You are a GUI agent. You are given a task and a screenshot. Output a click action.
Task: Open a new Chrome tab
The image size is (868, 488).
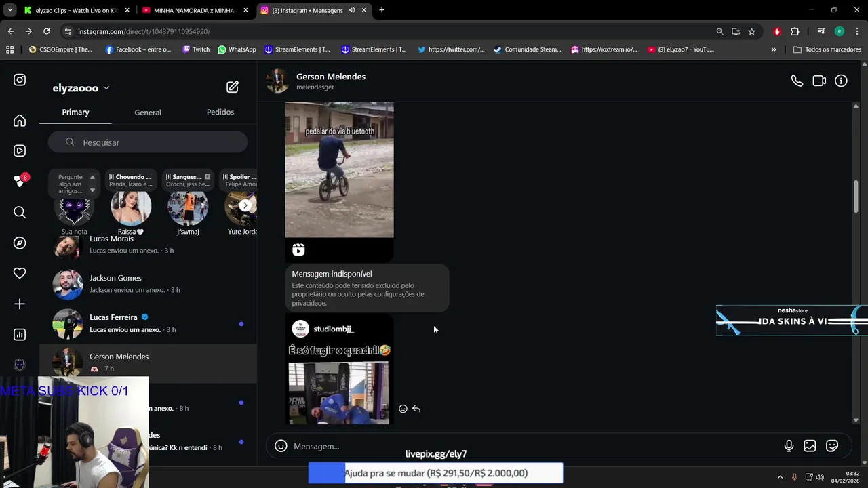tap(382, 10)
